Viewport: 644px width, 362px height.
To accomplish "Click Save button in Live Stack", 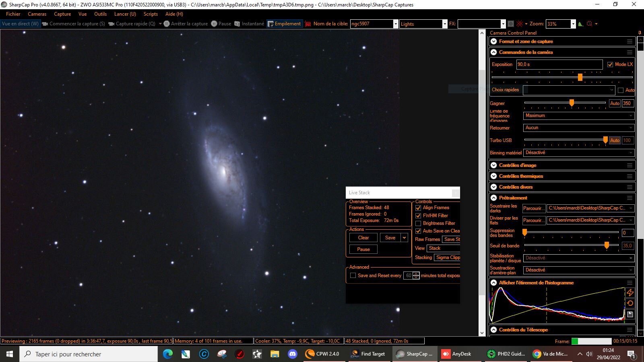I will coord(390,238).
